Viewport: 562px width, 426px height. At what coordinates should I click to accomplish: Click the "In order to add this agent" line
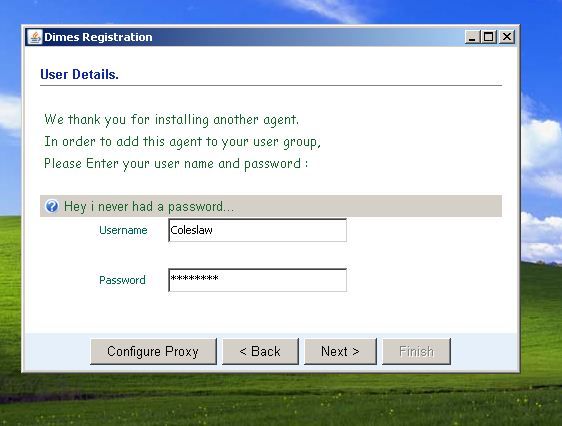coord(182,142)
